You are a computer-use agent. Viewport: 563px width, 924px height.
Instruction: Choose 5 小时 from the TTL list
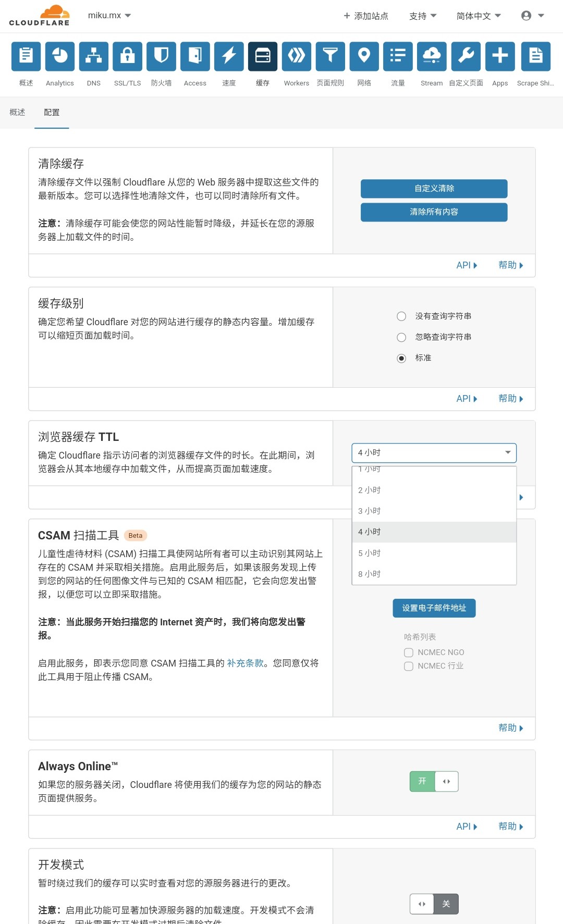[434, 553]
